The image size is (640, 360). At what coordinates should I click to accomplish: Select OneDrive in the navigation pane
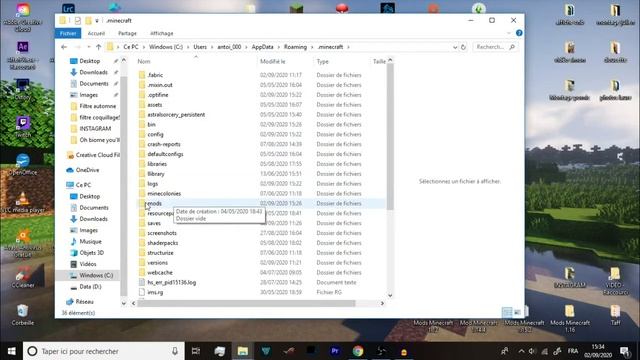point(87,170)
